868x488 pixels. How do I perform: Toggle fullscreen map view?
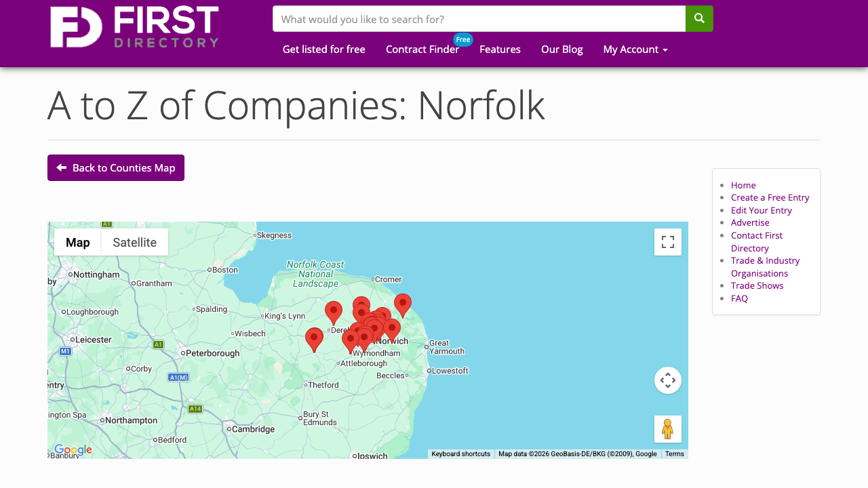coord(667,242)
